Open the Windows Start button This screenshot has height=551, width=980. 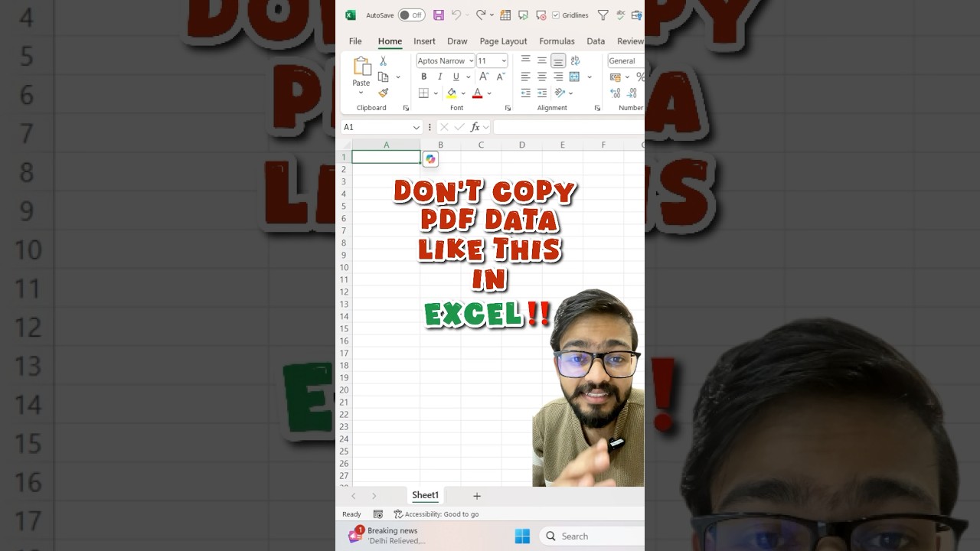pyautogui.click(x=522, y=536)
